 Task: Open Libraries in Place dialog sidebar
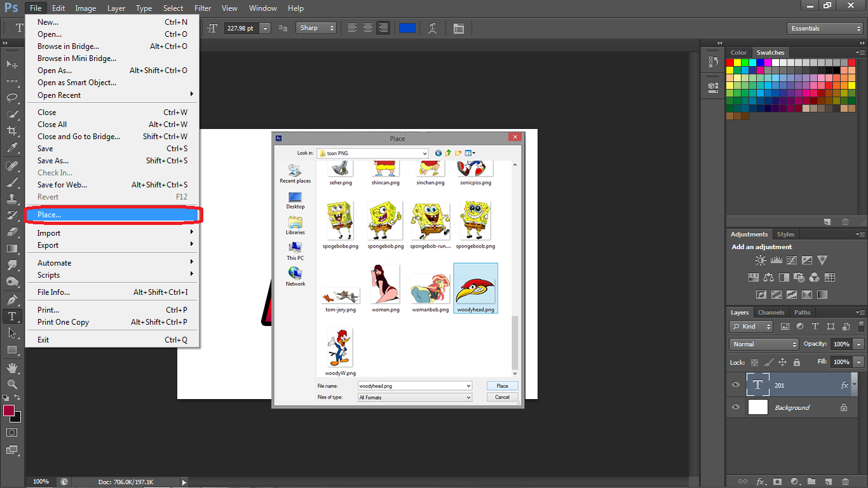coord(295,226)
